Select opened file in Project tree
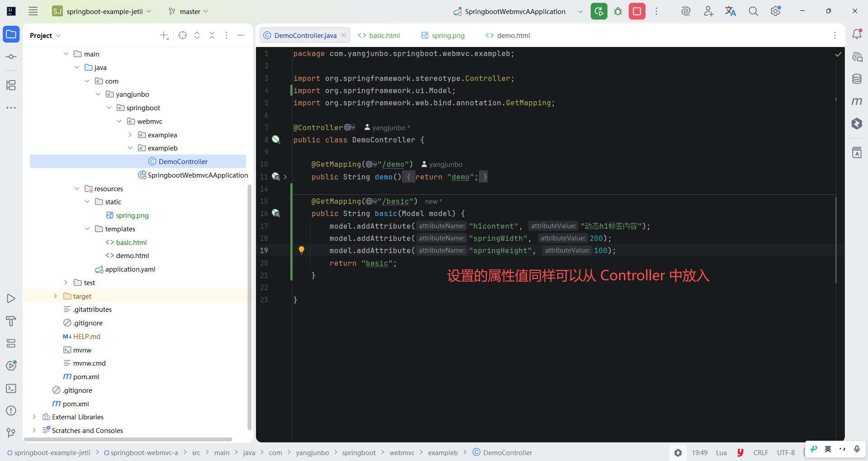Image resolution: width=868 pixels, height=461 pixels. (183, 35)
